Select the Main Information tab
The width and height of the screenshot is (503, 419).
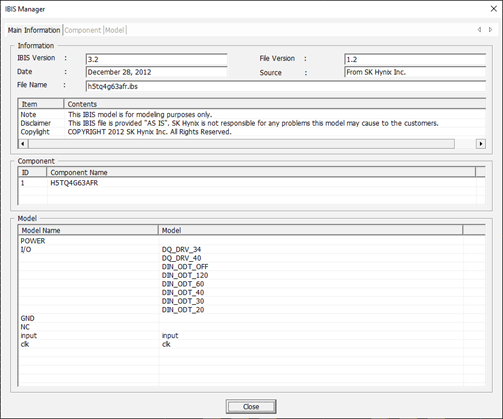tap(34, 30)
